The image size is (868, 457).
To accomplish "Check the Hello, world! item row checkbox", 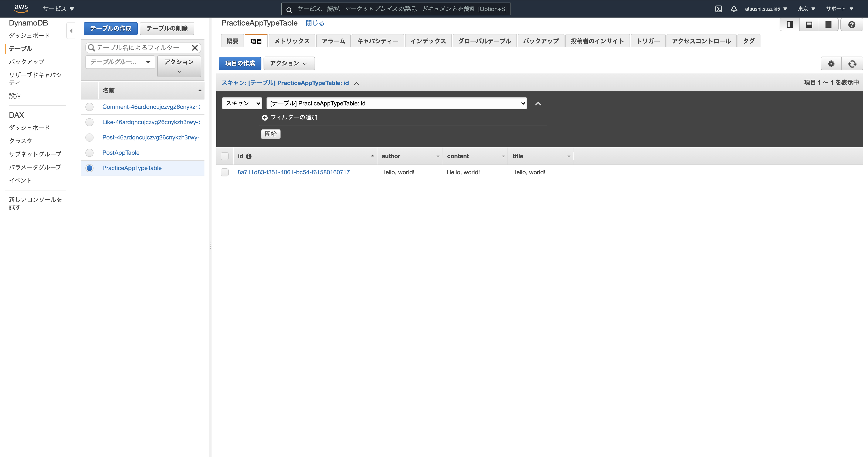I will [x=224, y=173].
